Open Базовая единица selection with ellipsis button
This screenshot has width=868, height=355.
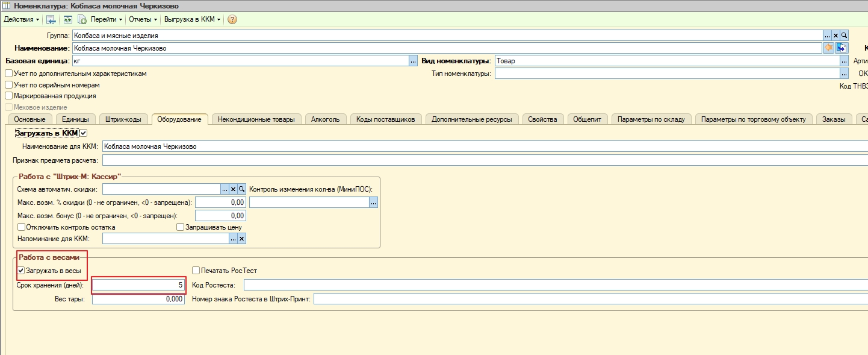pos(413,61)
